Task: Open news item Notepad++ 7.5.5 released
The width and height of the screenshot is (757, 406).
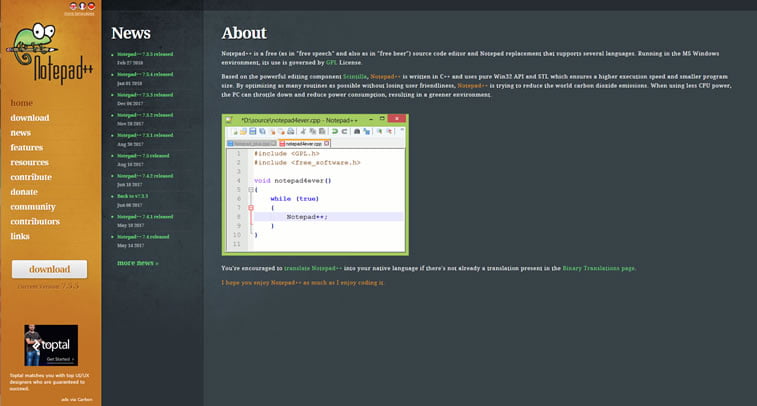Action: pos(145,54)
